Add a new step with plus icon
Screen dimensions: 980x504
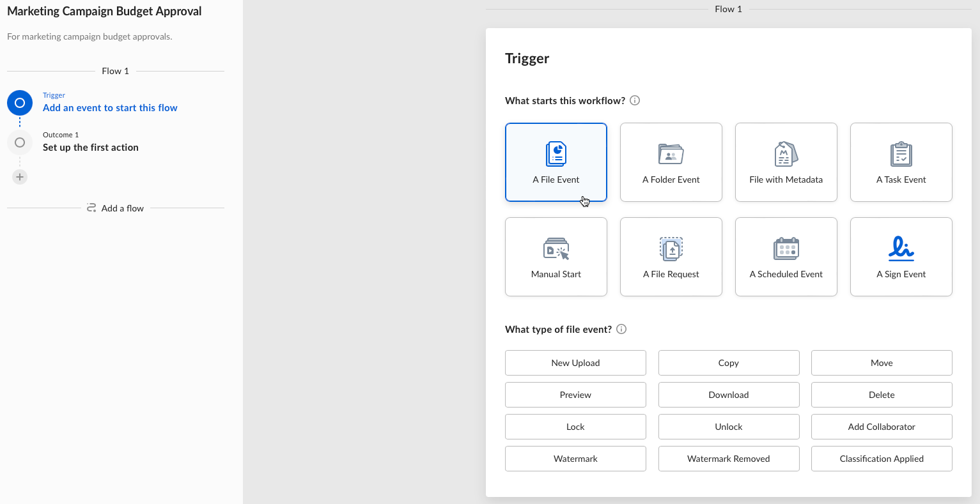pyautogui.click(x=20, y=177)
